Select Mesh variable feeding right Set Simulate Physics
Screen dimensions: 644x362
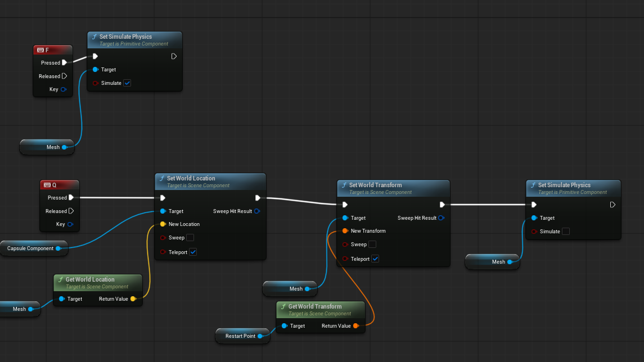493,262
